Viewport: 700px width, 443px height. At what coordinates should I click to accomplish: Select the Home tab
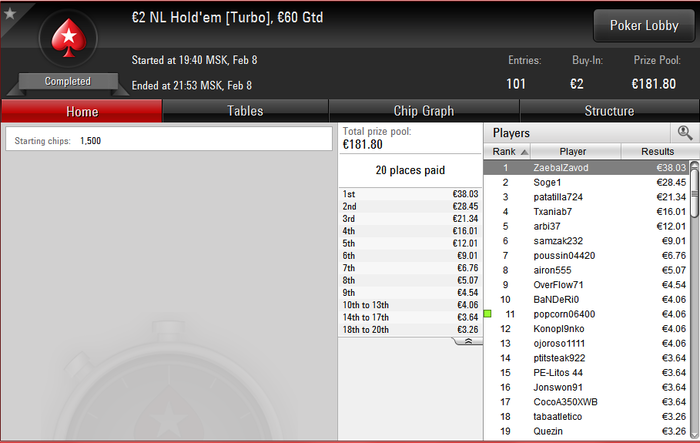pyautogui.click(x=82, y=111)
